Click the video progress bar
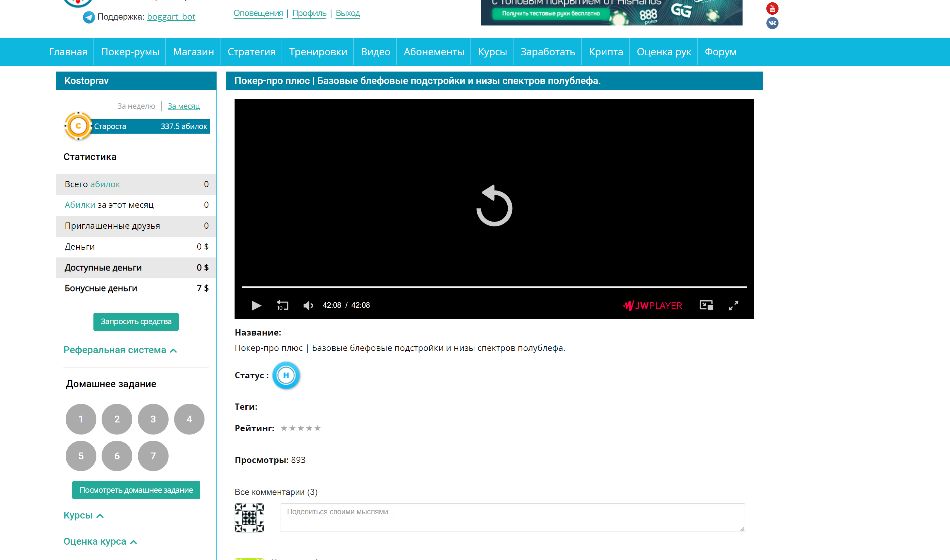950x560 pixels. click(494, 287)
